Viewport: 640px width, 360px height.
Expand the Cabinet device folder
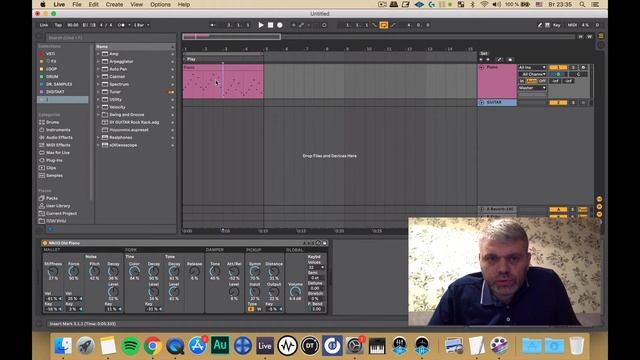click(98, 77)
